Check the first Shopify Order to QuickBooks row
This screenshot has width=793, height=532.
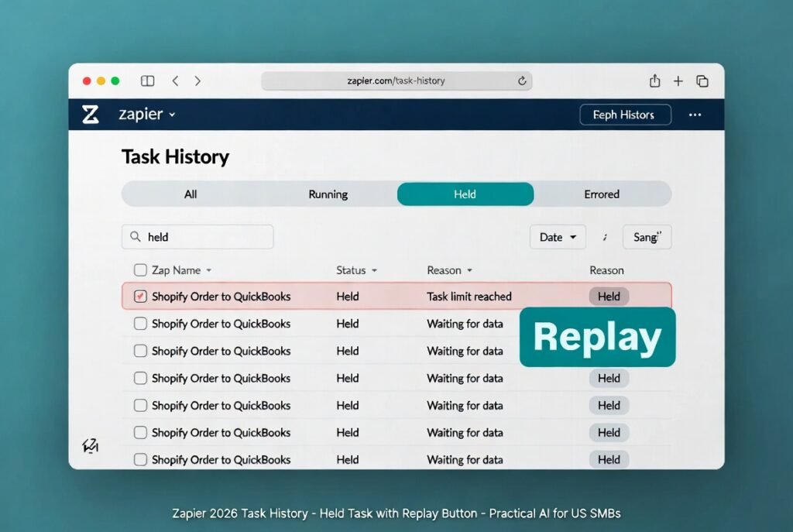click(140, 297)
